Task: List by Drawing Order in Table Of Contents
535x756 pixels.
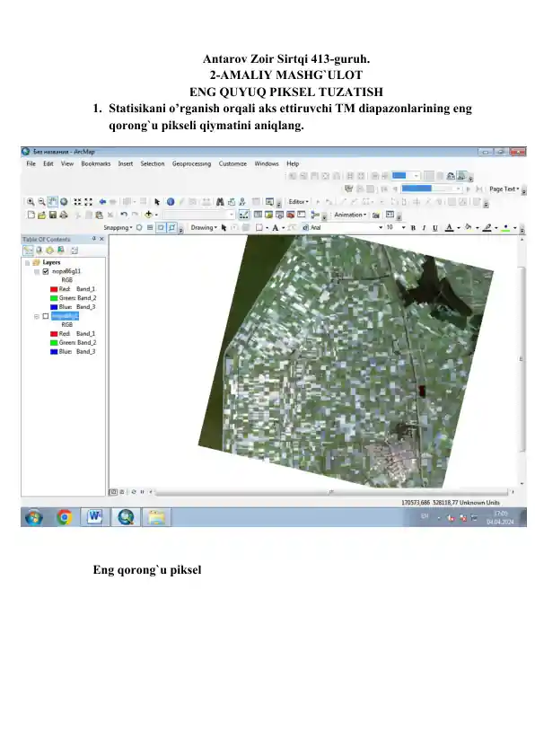Action: coord(29,251)
